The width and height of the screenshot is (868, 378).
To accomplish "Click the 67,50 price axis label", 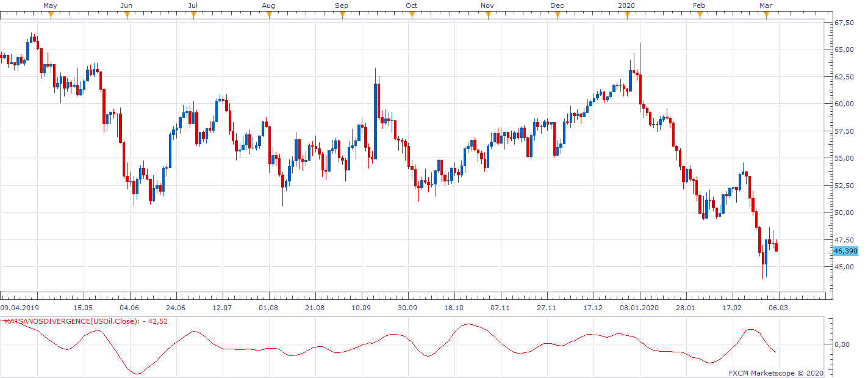I will coord(844,23).
